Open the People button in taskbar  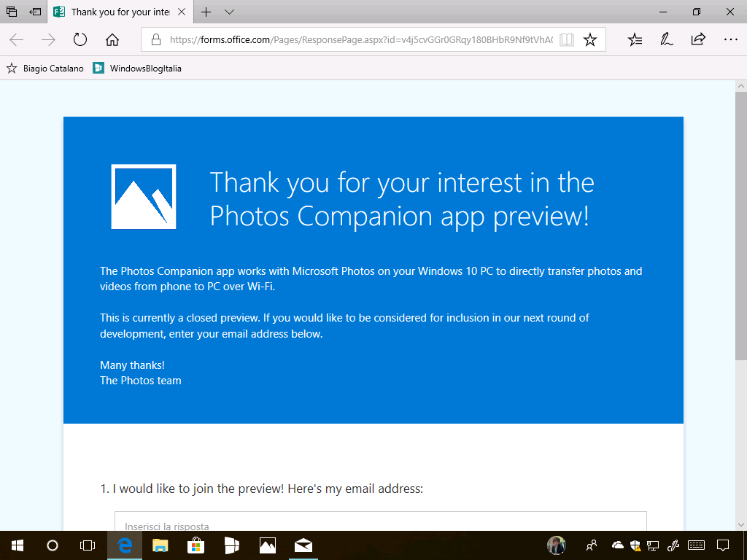(x=591, y=545)
